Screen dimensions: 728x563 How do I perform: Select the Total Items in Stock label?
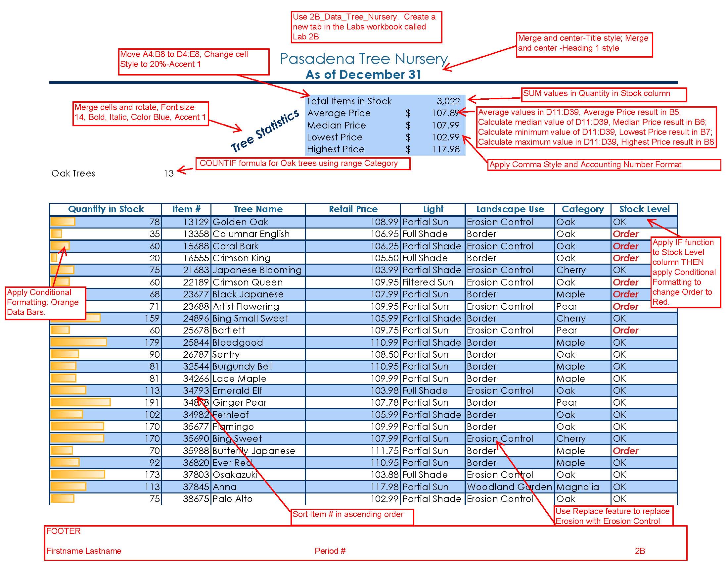(349, 101)
